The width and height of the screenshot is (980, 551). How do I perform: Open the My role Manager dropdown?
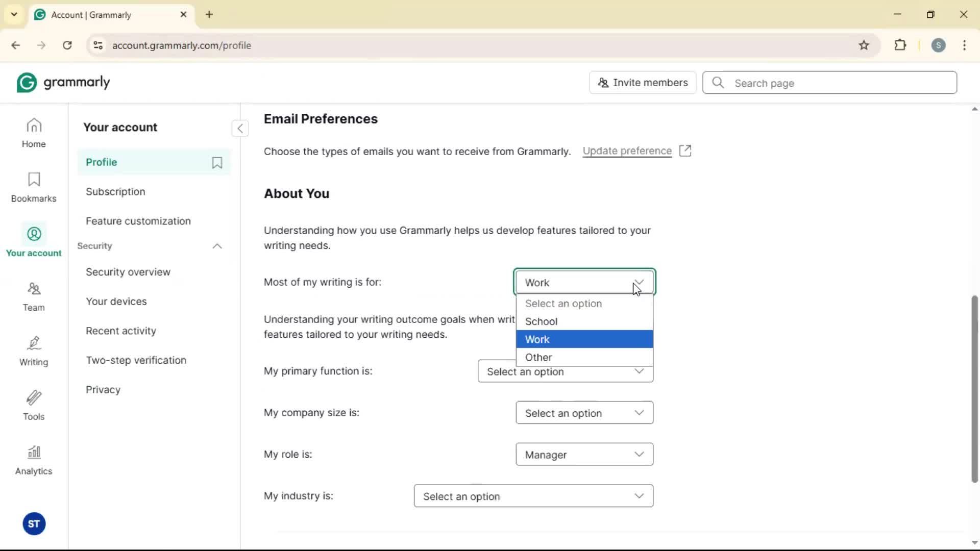coord(584,455)
